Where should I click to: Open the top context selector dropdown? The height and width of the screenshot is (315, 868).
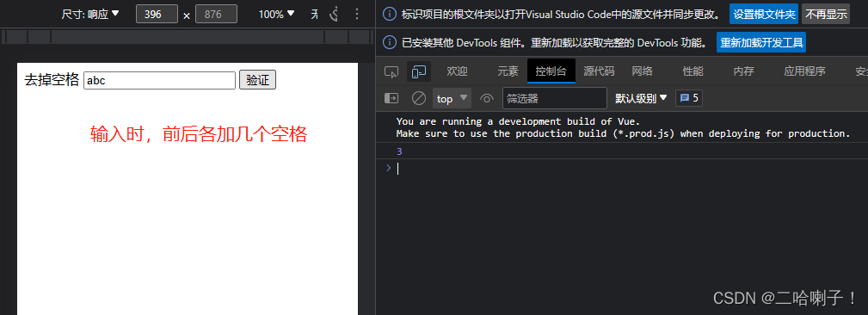(x=452, y=98)
